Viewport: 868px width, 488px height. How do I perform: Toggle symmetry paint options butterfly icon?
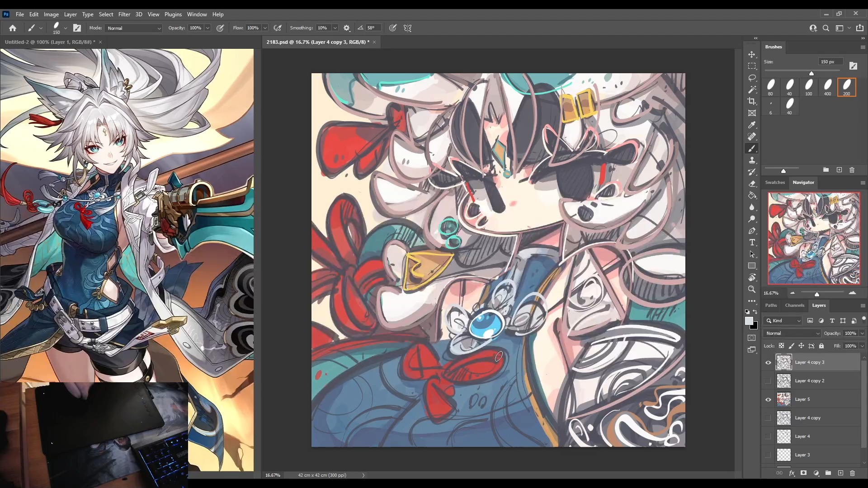(x=407, y=28)
